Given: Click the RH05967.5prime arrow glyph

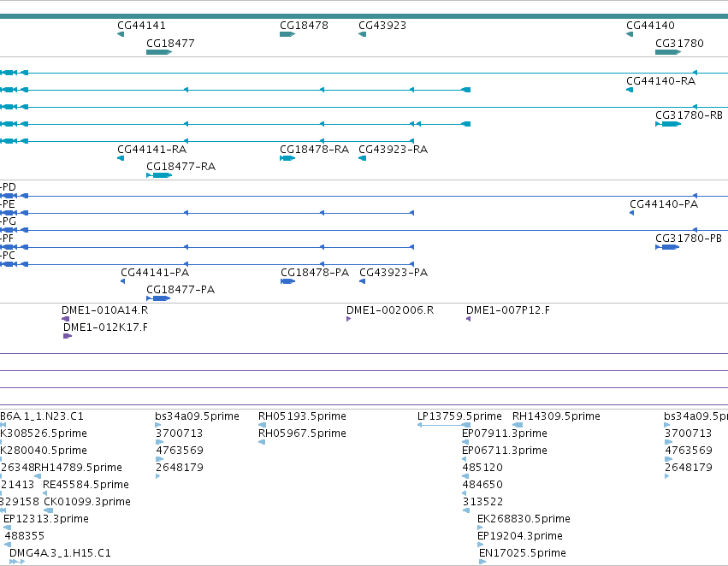Looking at the screenshot, I should (x=262, y=442).
